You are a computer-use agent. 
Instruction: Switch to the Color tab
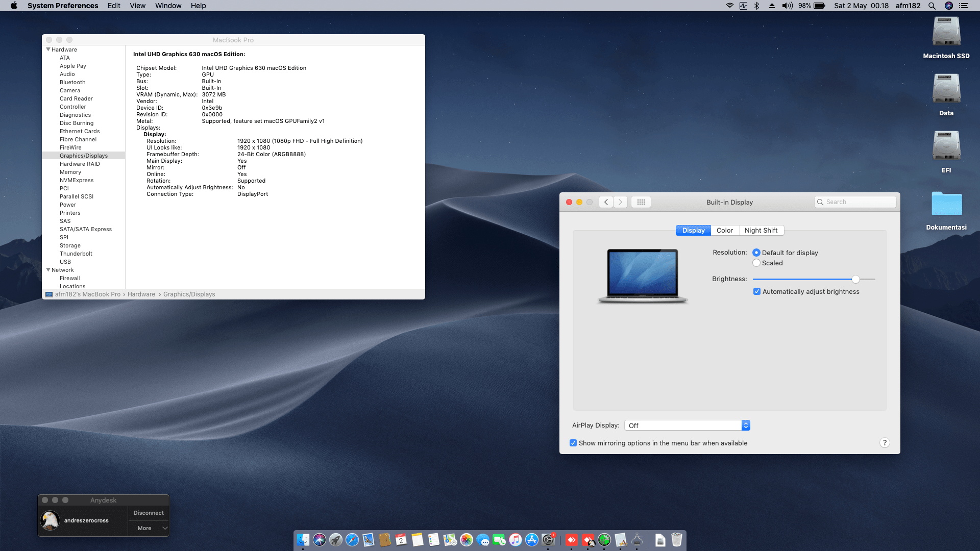coord(725,230)
